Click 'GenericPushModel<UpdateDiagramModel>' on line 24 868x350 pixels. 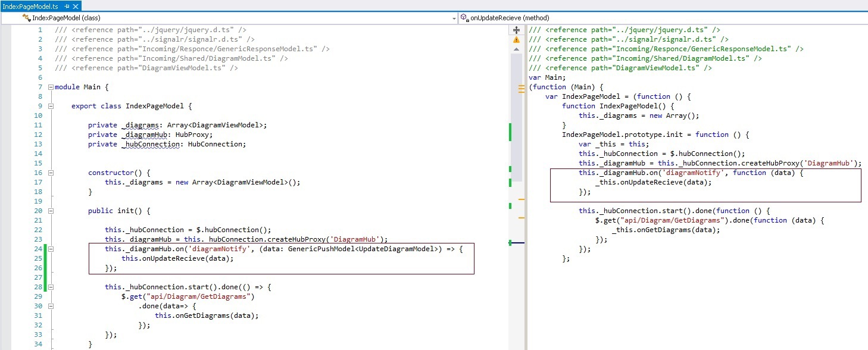(364, 249)
